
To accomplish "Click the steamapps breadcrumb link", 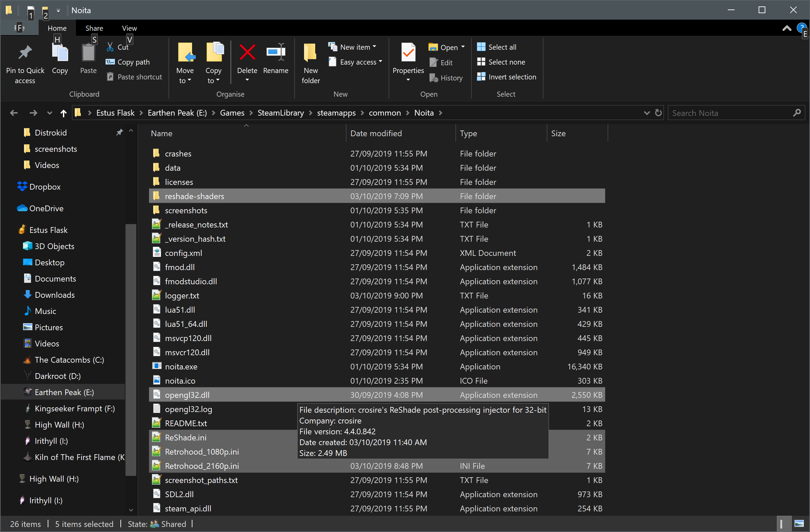I will (x=336, y=113).
